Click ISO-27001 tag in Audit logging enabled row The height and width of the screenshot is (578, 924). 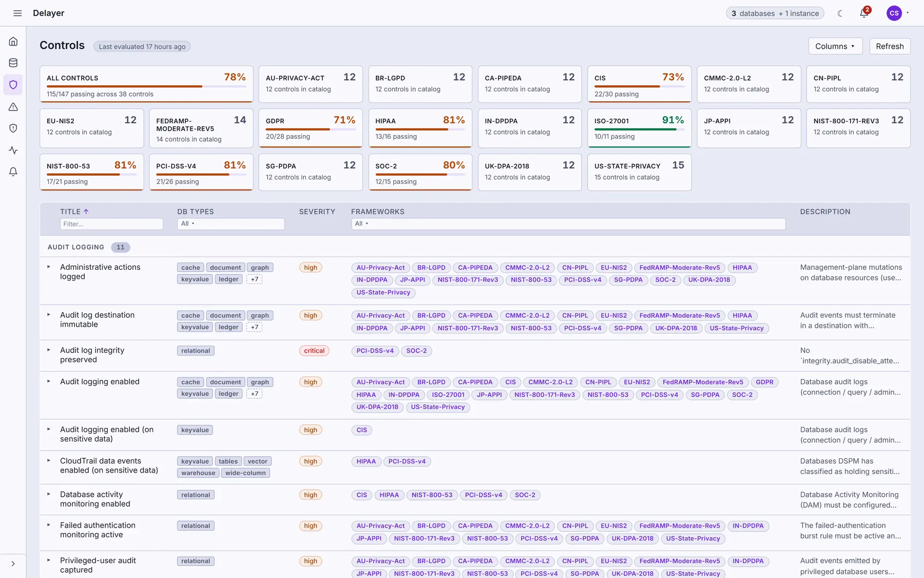tap(448, 395)
